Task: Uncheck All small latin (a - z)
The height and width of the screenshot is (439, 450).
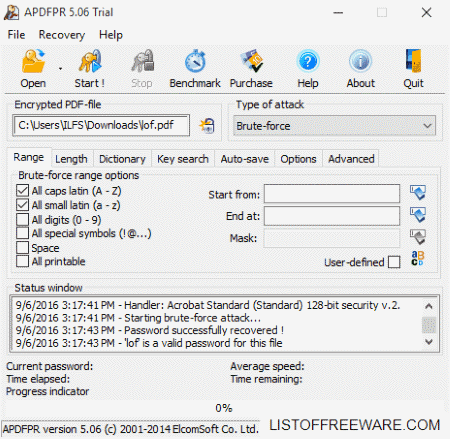Action: (x=22, y=205)
